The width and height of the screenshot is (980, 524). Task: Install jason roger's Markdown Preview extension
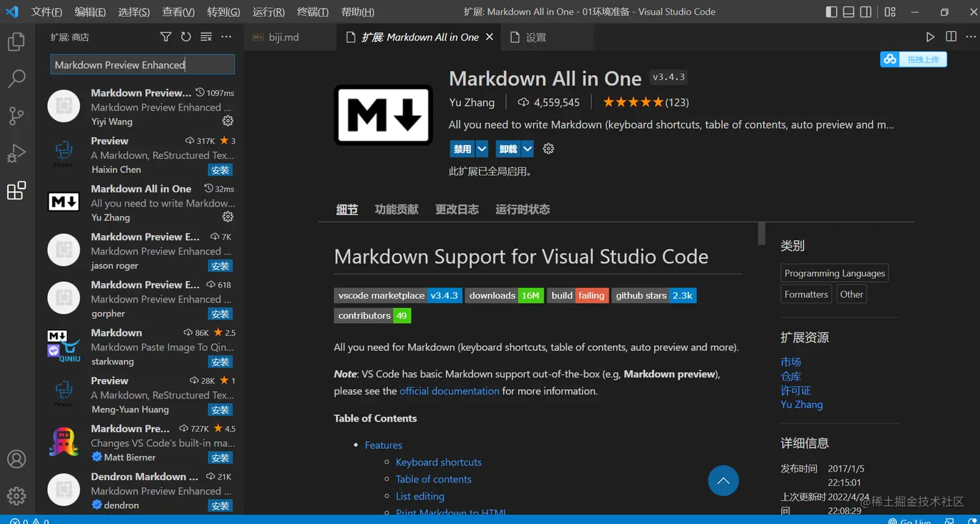[x=220, y=266]
